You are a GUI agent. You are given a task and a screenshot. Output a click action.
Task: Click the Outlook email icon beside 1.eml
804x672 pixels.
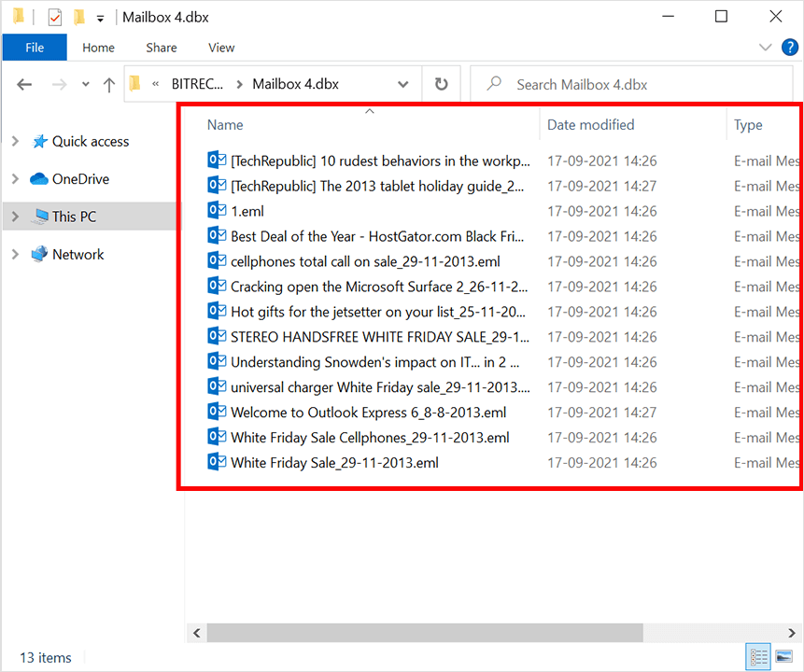(x=216, y=211)
